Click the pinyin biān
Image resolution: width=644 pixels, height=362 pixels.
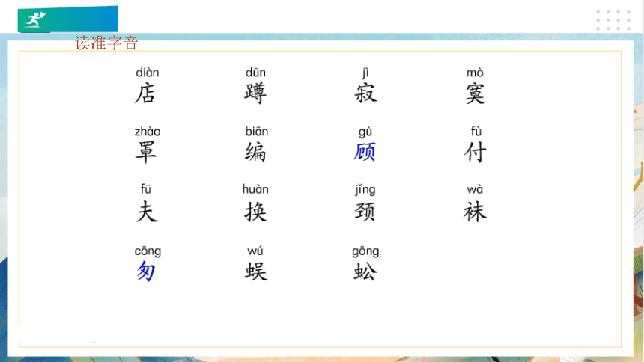257,132
